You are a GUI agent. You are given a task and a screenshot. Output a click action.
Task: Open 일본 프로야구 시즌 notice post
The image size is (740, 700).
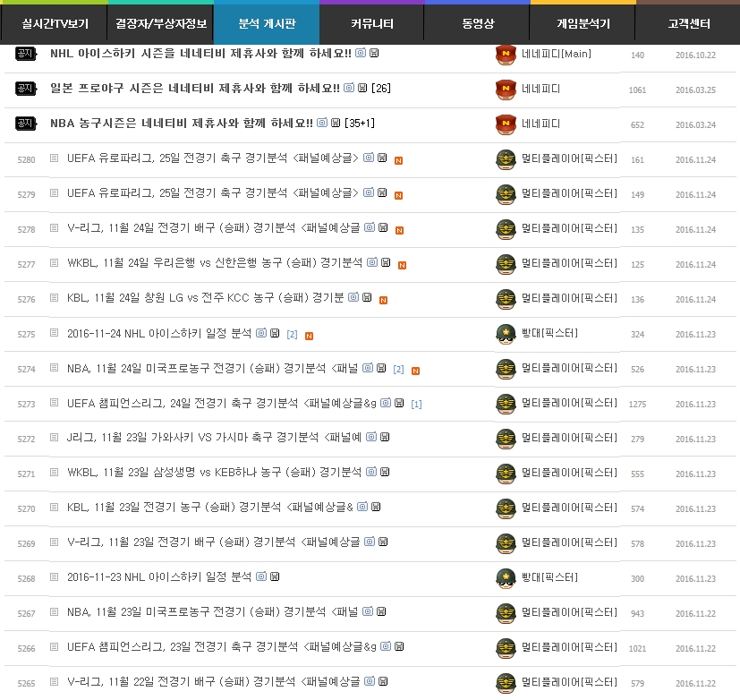[194, 89]
